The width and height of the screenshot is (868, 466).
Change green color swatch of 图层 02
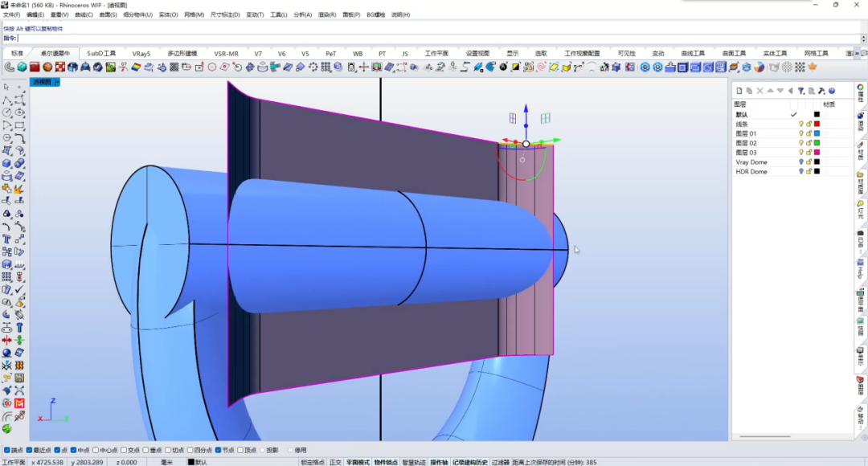click(817, 143)
